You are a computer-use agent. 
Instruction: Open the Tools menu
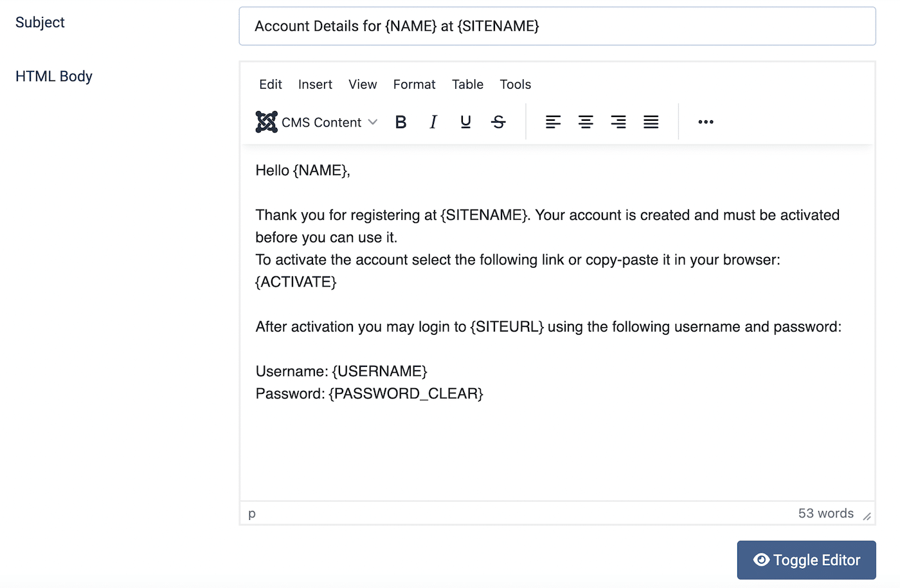click(x=514, y=84)
